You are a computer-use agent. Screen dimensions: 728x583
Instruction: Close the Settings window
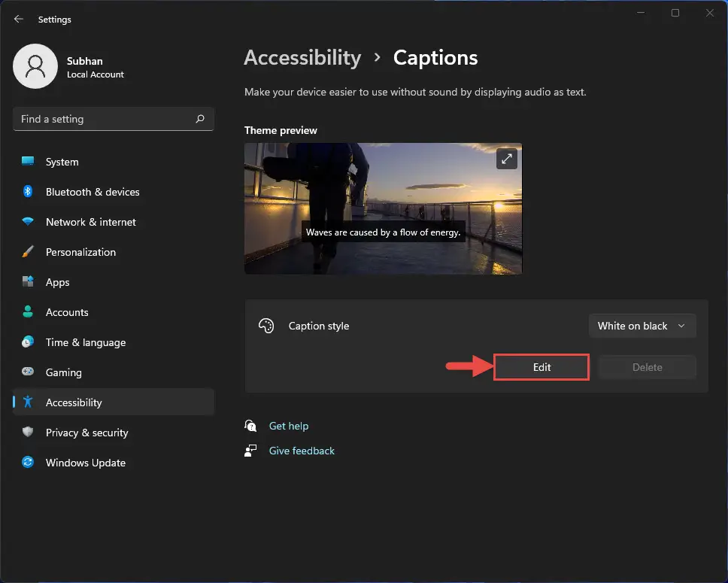click(x=709, y=13)
